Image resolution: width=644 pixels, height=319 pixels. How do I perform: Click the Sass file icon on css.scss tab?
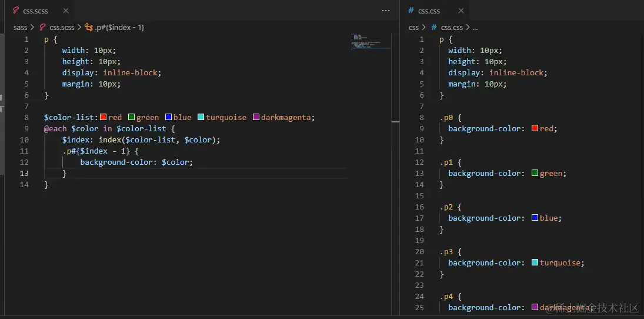(x=16, y=11)
